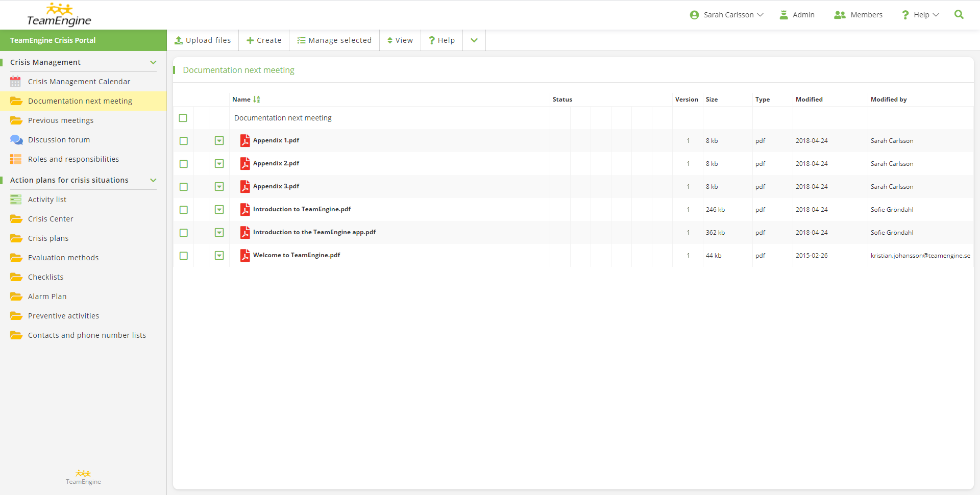Open the Manage selected menu
Screen dimensions: 980x495
pos(334,40)
